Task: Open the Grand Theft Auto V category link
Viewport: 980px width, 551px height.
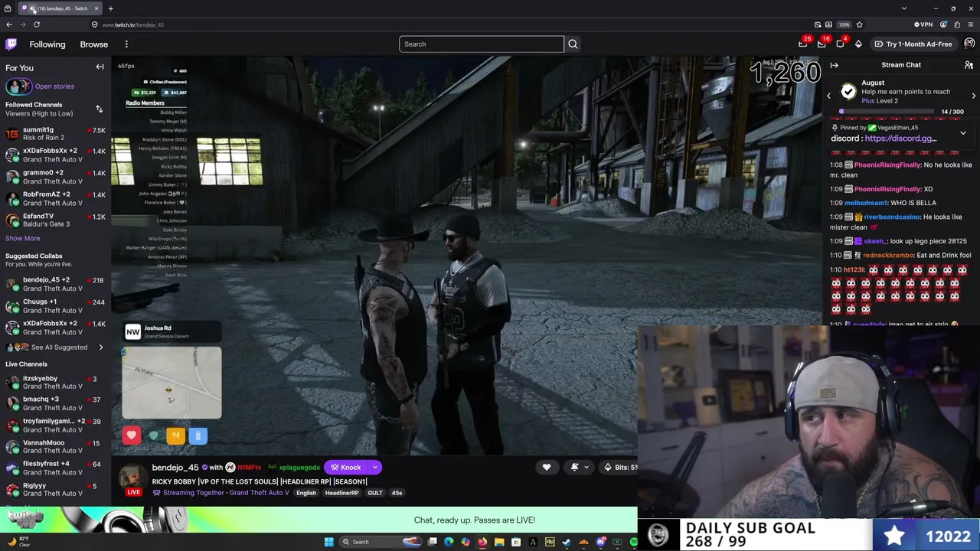Action: 259,493
